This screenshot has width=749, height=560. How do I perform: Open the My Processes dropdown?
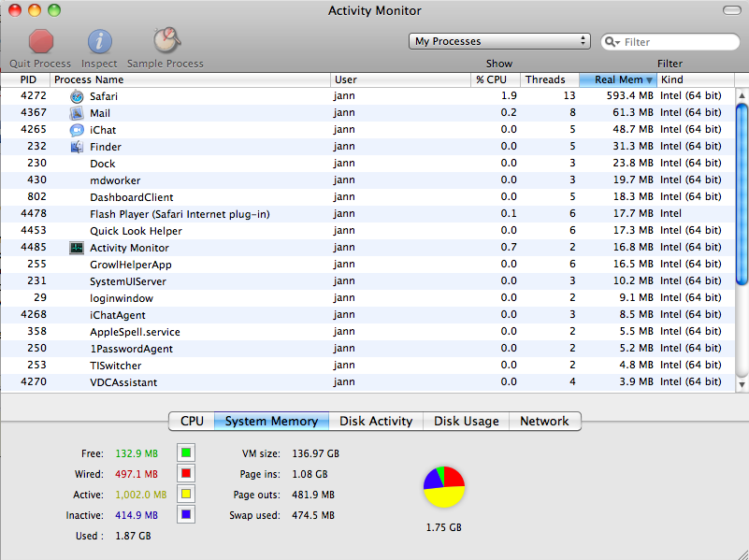point(499,41)
